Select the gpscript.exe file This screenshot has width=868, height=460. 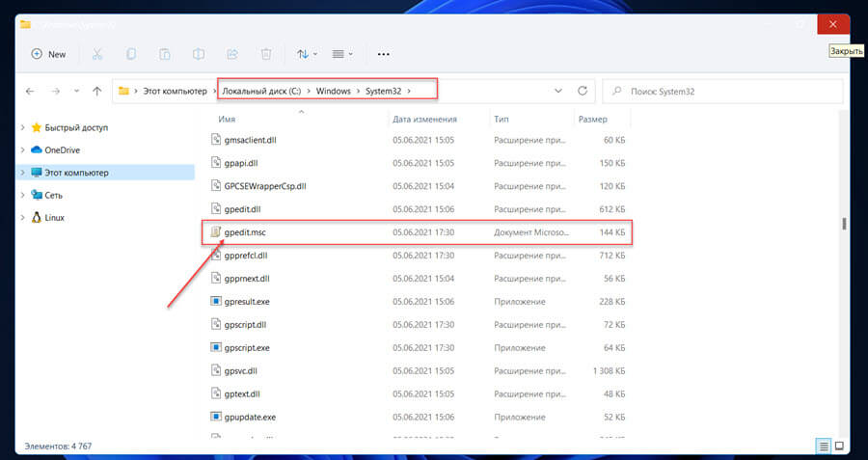(x=247, y=348)
